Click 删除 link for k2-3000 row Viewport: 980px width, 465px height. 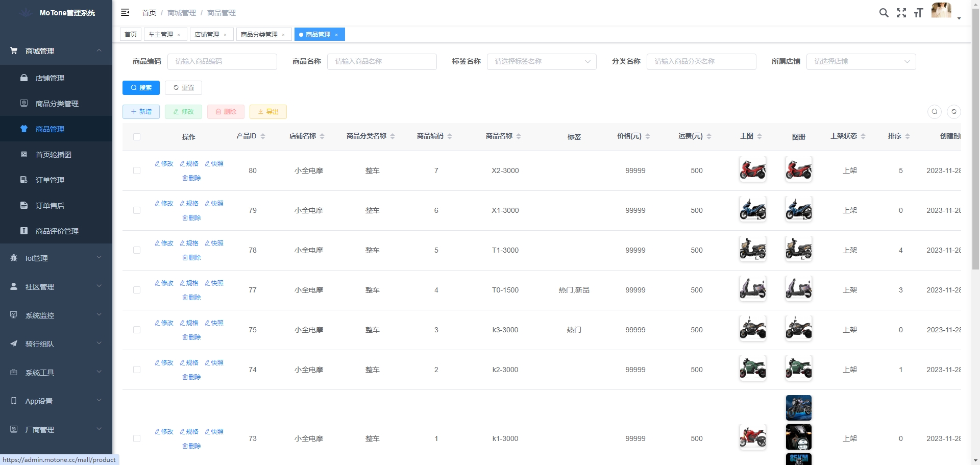(x=191, y=377)
